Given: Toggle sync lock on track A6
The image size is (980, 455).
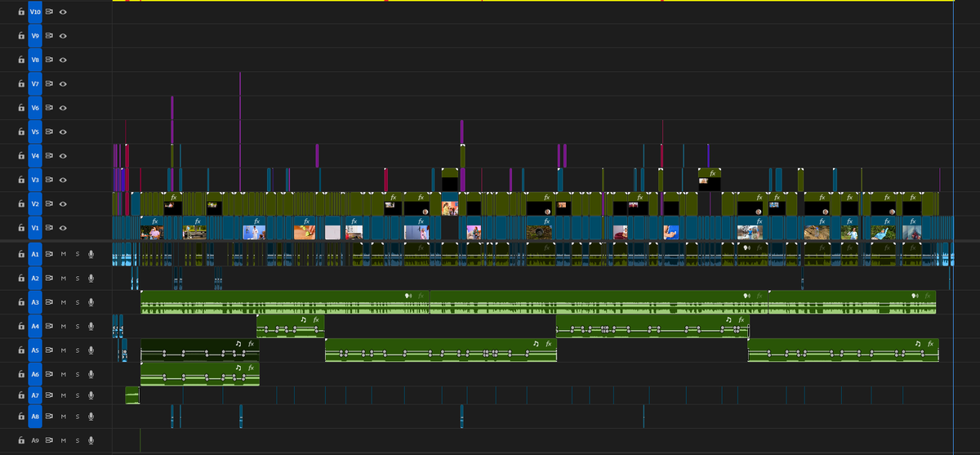Looking at the screenshot, I should (x=49, y=374).
